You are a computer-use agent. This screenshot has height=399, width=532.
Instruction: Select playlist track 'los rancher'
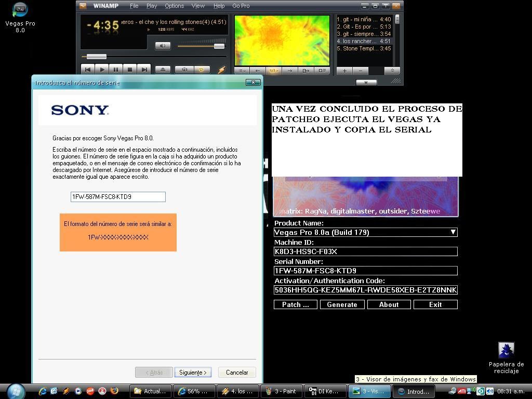364,41
